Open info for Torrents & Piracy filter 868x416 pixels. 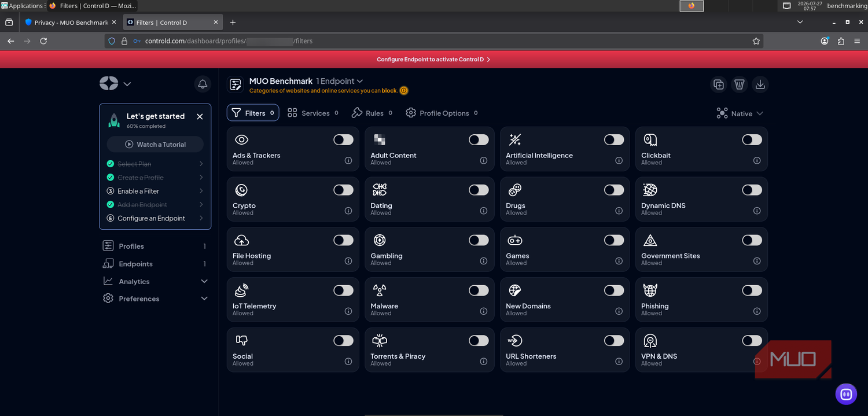pyautogui.click(x=484, y=362)
